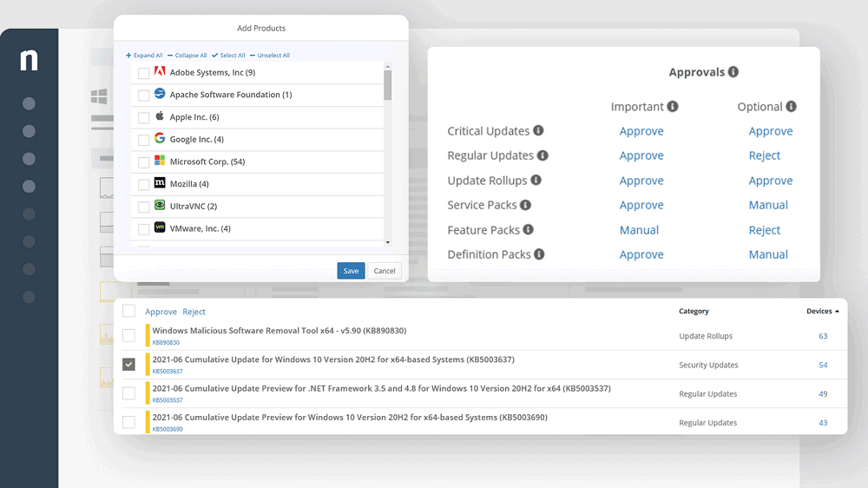Open the KB5003637 link

point(168,371)
